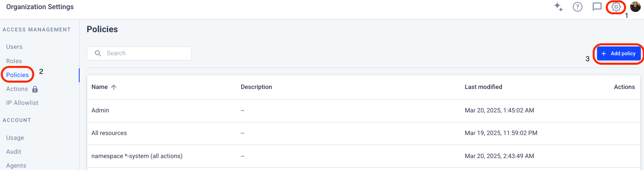Open IP Allowlist settings

(22, 103)
